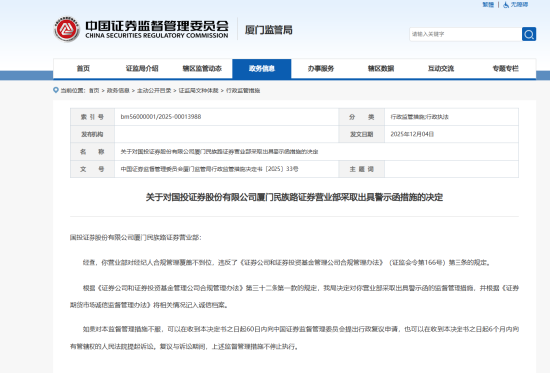This screenshot has height=374, width=550.
Task: Click the paragraph starting with 根据《证券公司
Action: click(294, 296)
